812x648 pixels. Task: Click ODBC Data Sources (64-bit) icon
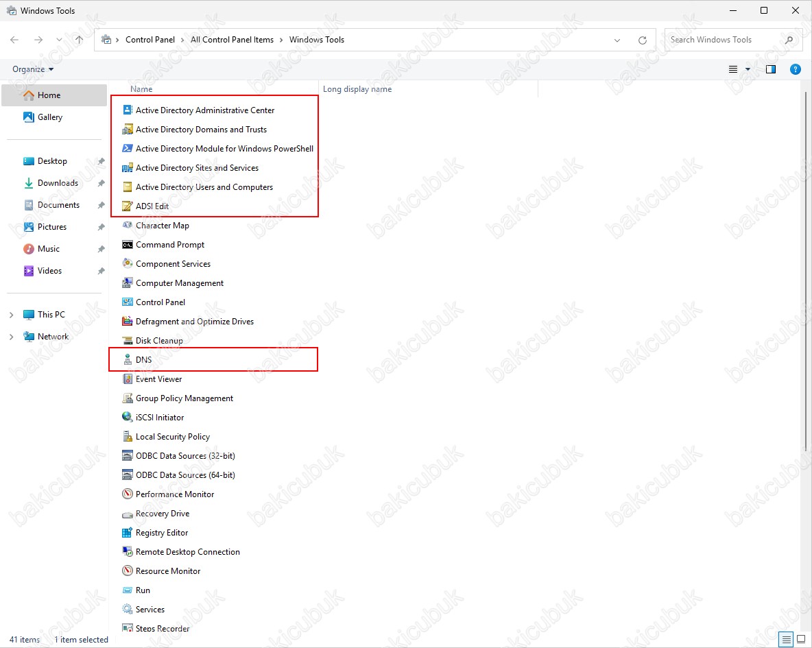[x=128, y=475]
